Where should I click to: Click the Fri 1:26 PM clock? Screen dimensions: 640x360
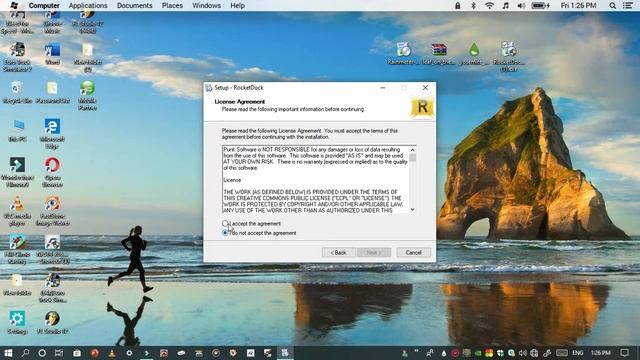pos(578,6)
